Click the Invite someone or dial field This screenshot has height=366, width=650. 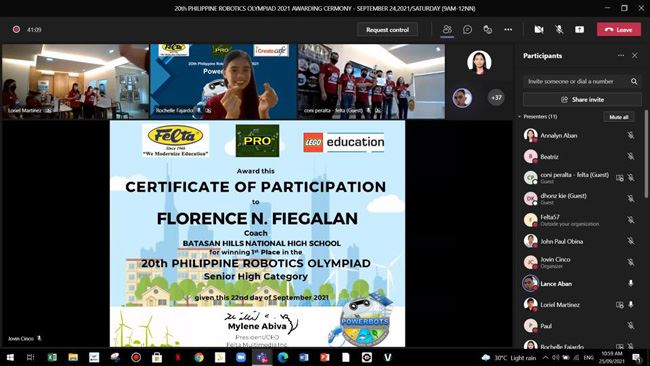point(575,81)
